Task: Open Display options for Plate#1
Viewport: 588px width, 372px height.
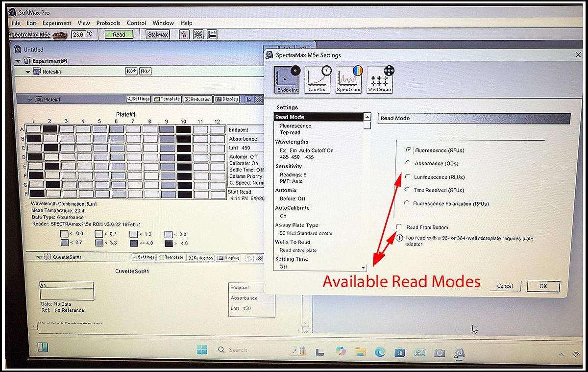Action: pos(226,99)
